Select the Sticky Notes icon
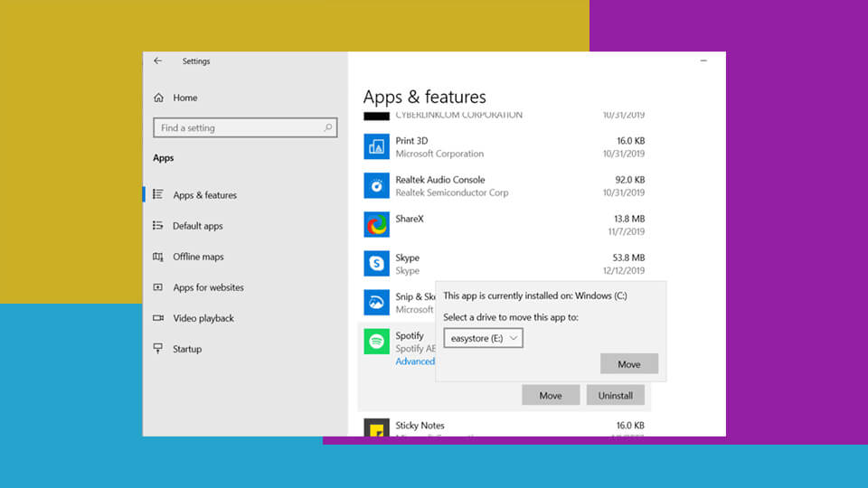Image resolution: width=868 pixels, height=488 pixels. [376, 427]
